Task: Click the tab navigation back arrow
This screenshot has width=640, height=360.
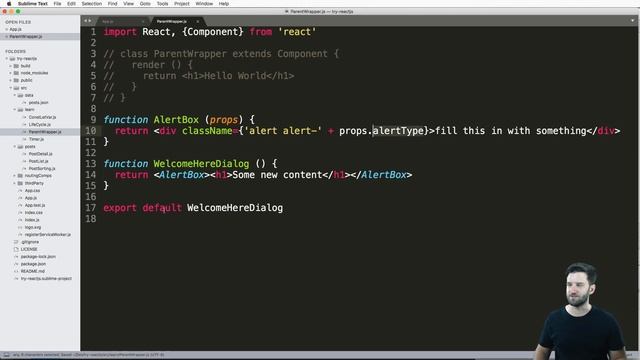Action: (x=85, y=21)
